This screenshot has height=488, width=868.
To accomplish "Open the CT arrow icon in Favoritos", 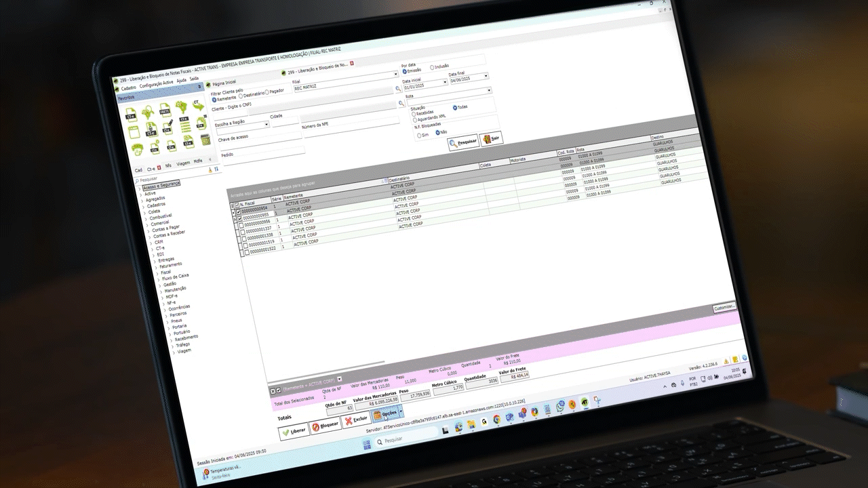I will click(198, 105).
